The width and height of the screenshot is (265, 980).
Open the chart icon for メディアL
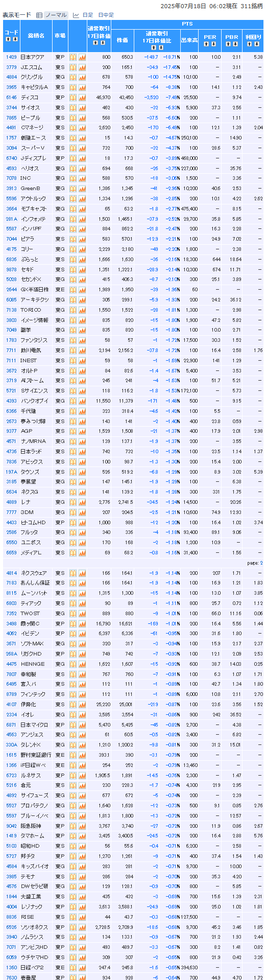[x=82, y=553]
